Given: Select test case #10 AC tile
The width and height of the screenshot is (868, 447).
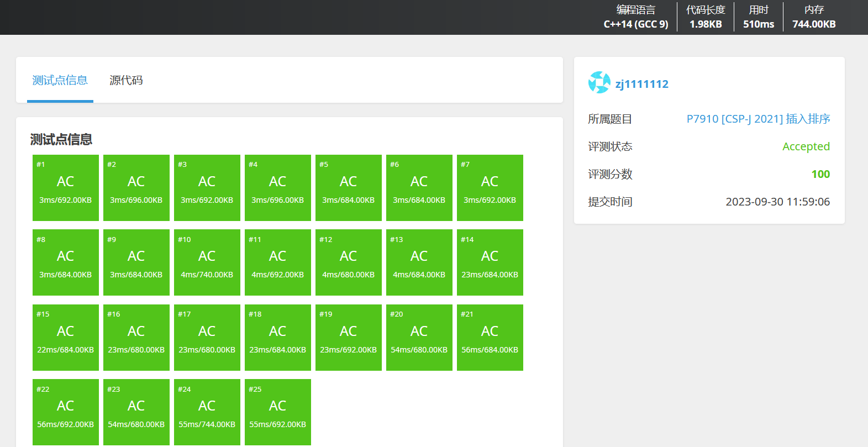Looking at the screenshot, I should [x=207, y=262].
